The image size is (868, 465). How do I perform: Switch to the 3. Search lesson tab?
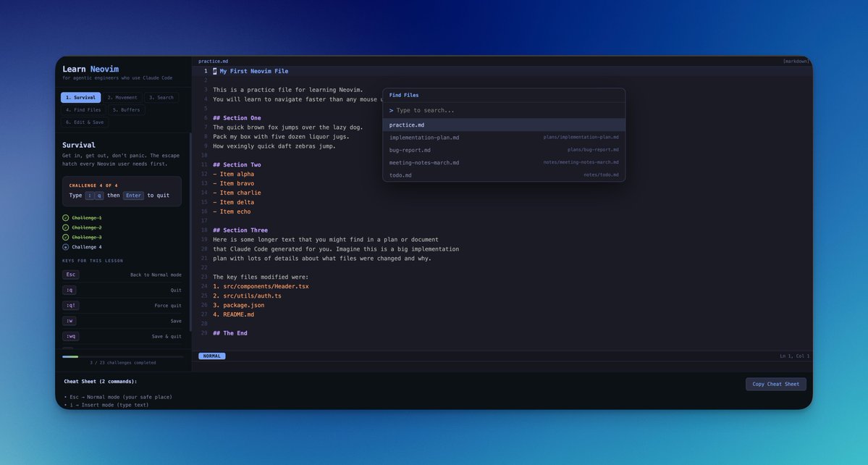161,98
